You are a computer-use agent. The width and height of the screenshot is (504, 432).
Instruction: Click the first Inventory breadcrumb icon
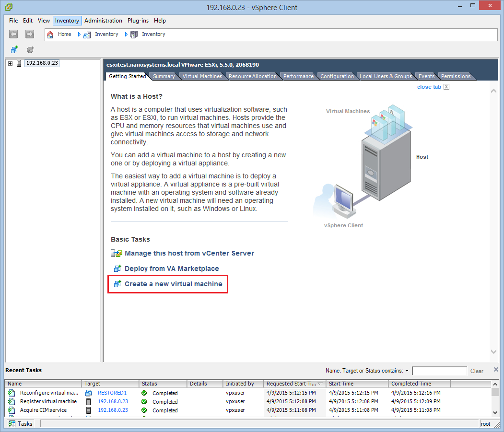click(x=87, y=35)
